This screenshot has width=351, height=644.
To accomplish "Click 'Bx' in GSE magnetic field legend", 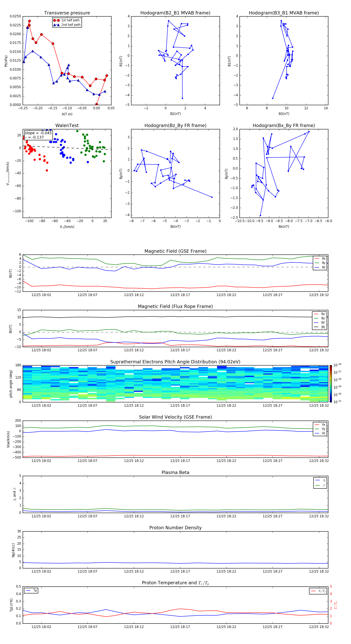I will coord(320,259).
